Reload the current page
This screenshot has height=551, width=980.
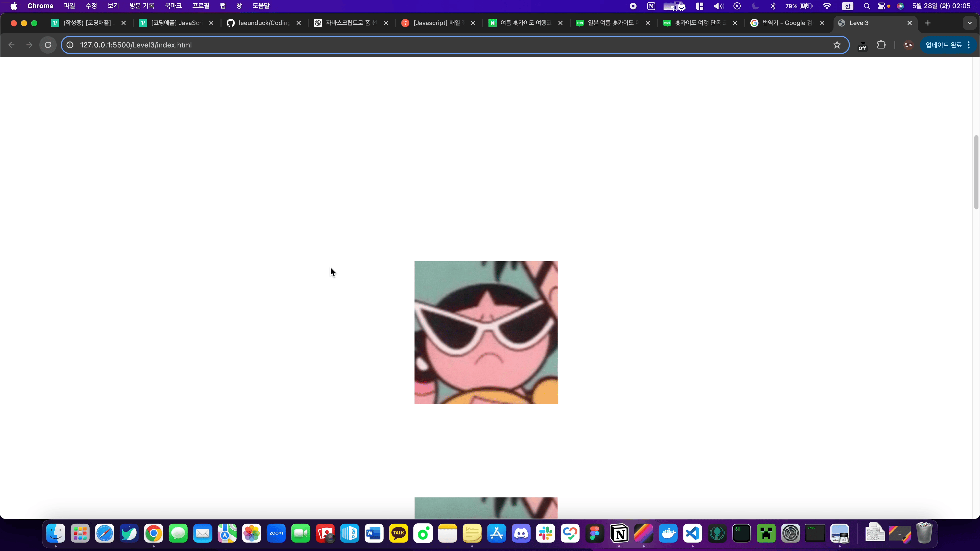tap(48, 45)
